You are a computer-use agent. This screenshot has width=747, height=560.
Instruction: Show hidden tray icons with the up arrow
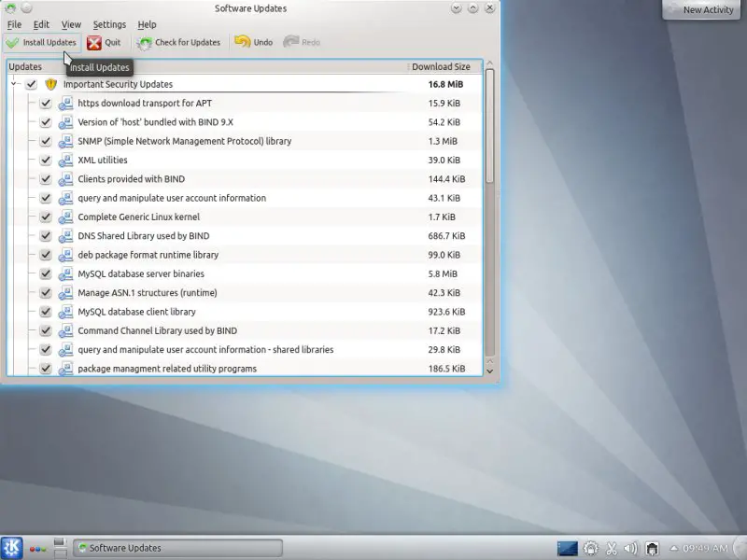click(673, 548)
